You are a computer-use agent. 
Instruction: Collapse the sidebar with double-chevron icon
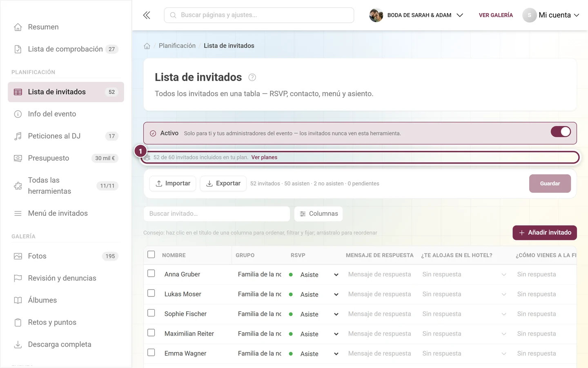(147, 15)
